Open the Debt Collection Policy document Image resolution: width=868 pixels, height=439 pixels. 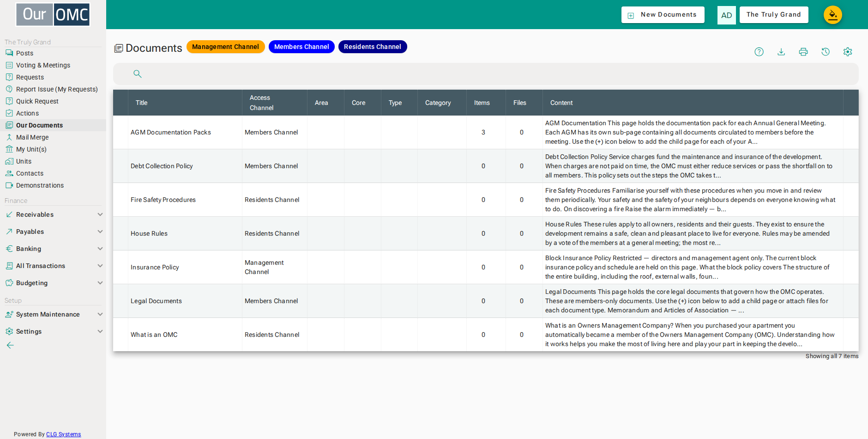(162, 166)
